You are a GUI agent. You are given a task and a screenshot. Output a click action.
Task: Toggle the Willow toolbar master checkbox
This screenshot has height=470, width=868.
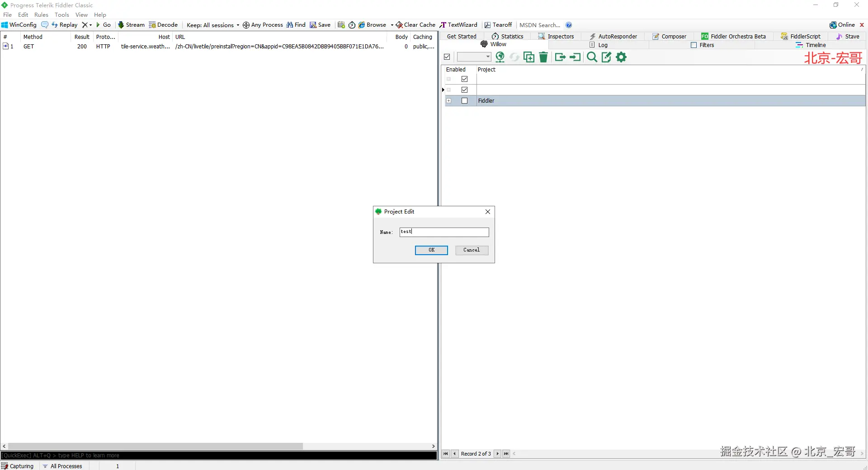point(447,57)
